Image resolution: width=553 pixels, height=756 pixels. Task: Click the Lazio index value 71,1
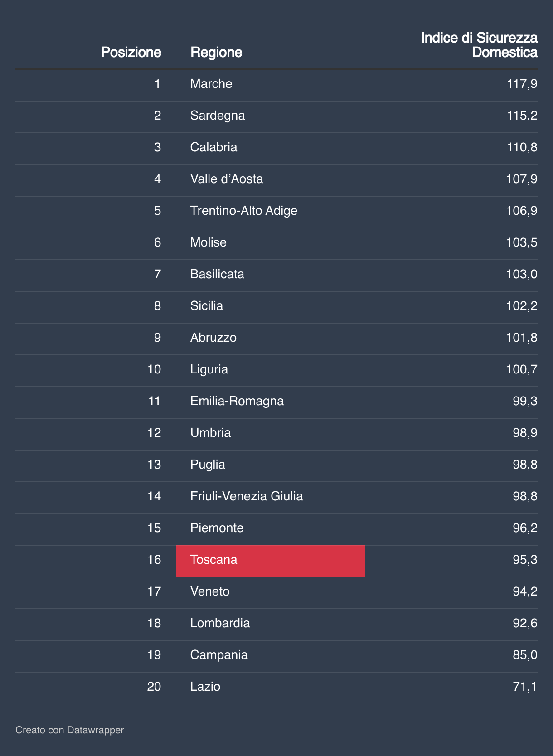point(525,687)
